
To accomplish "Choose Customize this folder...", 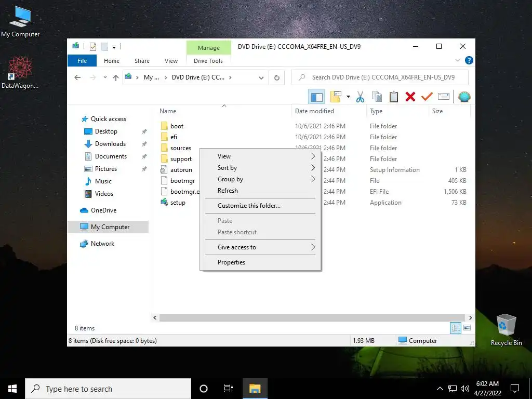I will [x=260, y=206].
